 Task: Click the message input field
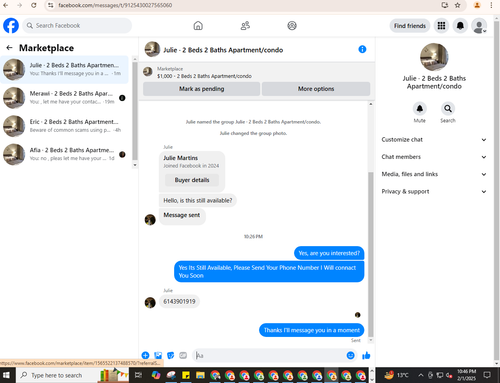pos(270,356)
